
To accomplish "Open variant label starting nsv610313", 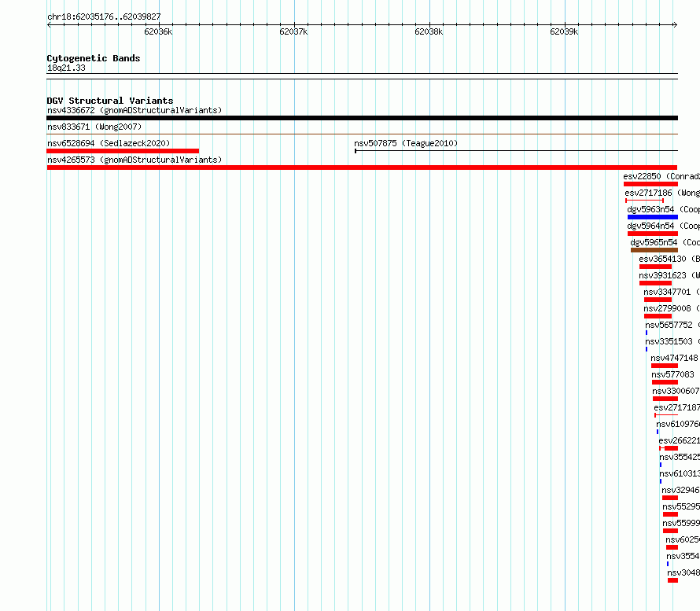I will click(680, 473).
